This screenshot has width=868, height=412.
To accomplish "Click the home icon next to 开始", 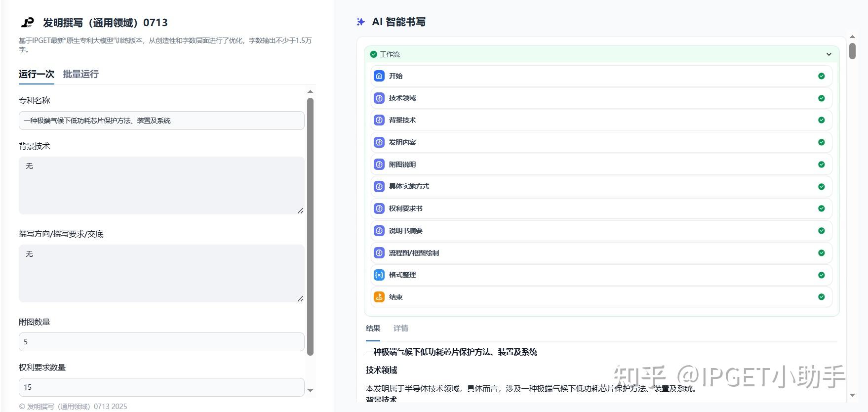I will click(379, 76).
